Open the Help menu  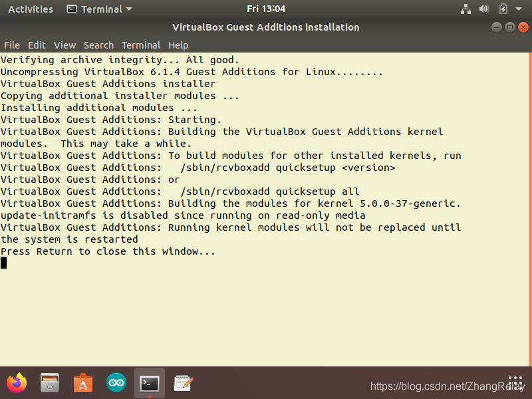click(x=178, y=45)
